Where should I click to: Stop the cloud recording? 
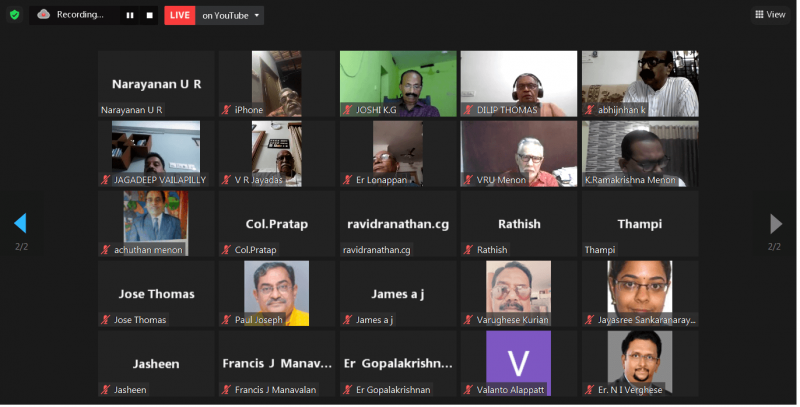pyautogui.click(x=149, y=15)
